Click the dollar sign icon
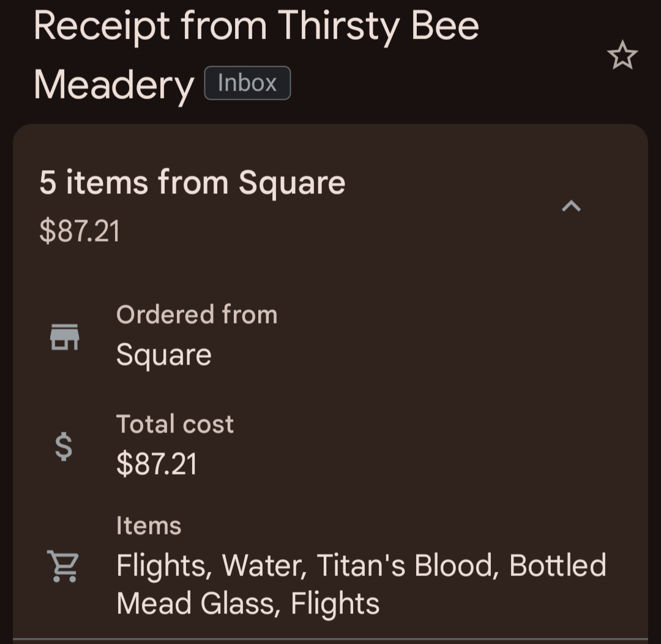The height and width of the screenshot is (644, 661). pos(64,446)
